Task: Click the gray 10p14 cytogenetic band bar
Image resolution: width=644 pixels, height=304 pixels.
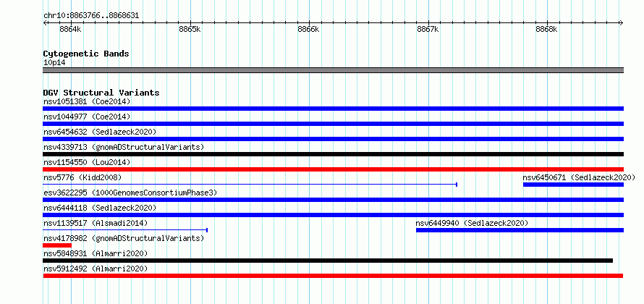Action: click(333, 70)
